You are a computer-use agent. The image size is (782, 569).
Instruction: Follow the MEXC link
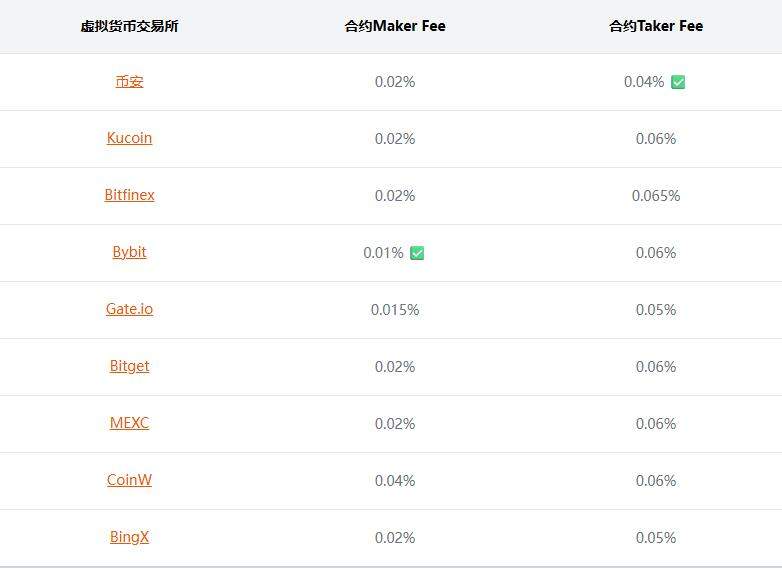point(129,423)
